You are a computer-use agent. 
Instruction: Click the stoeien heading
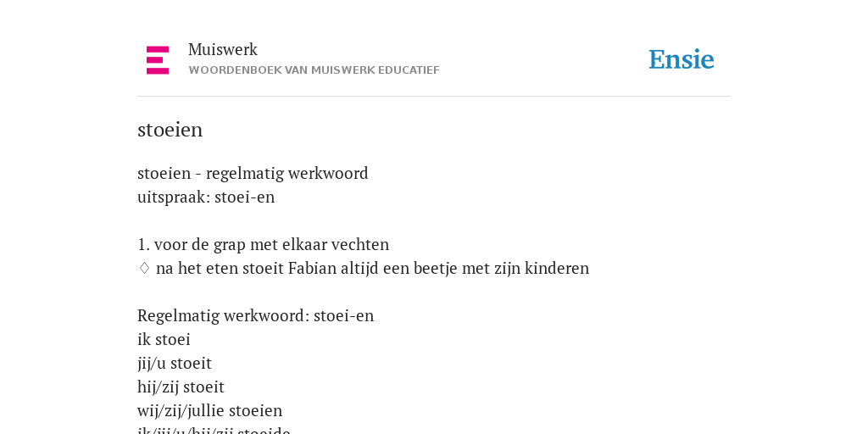point(170,130)
